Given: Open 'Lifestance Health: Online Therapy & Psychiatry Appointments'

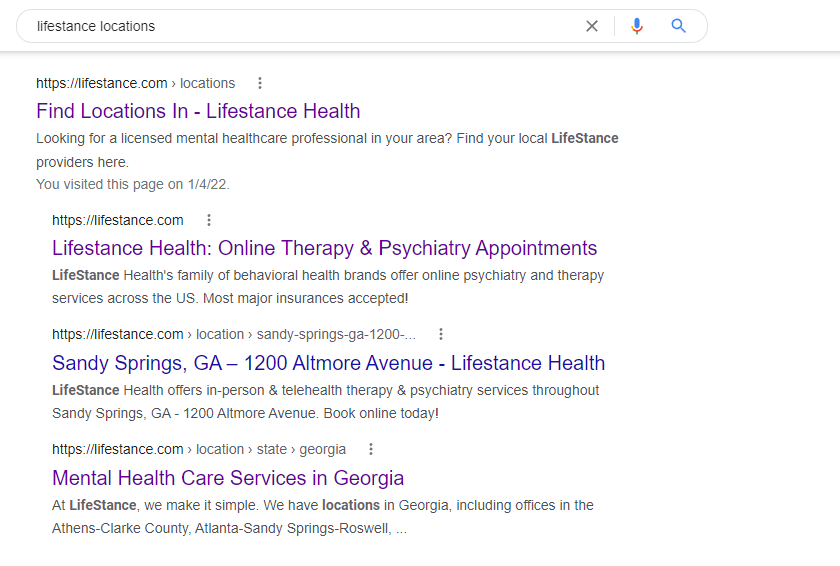Looking at the screenshot, I should [324, 248].
